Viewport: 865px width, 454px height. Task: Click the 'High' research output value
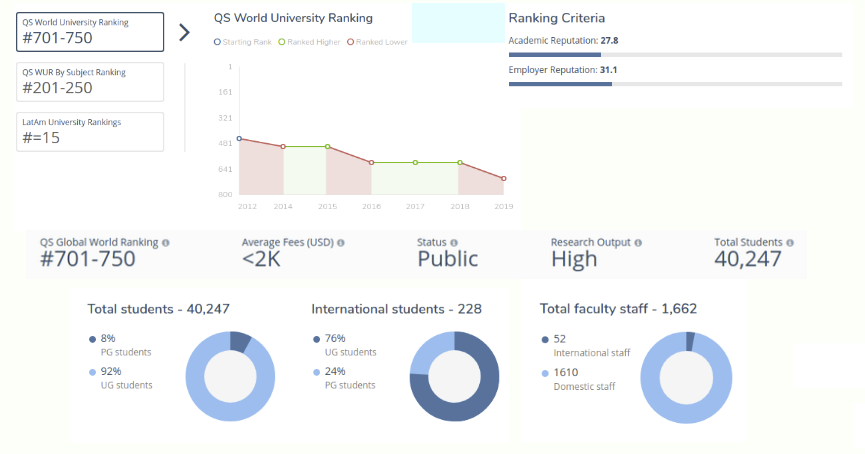(x=574, y=259)
